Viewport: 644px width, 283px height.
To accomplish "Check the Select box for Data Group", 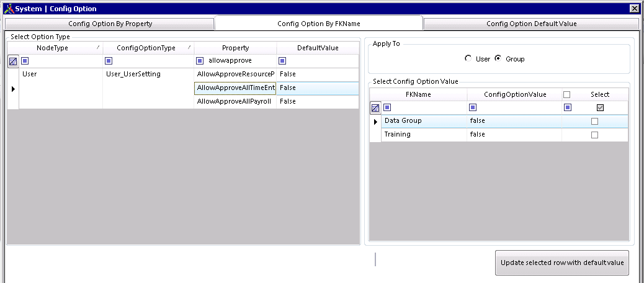I will click(x=594, y=121).
